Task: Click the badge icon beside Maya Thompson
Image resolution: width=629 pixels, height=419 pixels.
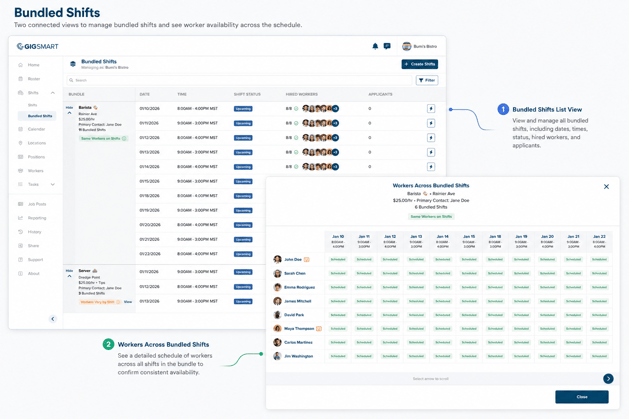Action: coord(319,328)
